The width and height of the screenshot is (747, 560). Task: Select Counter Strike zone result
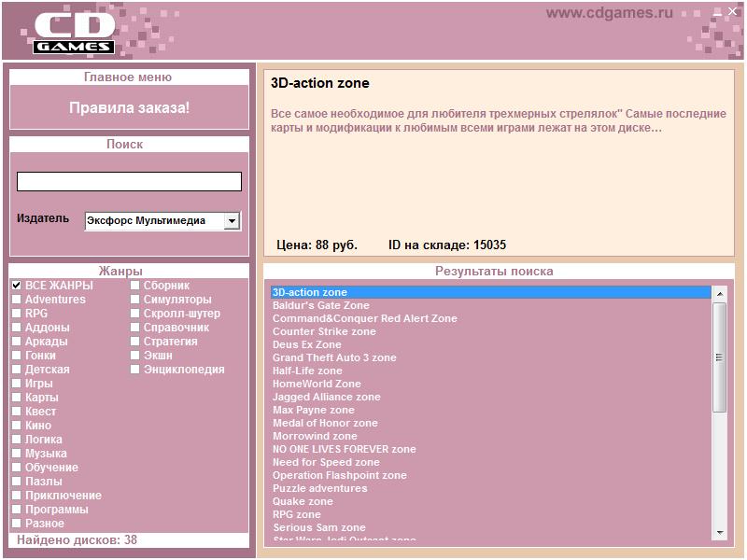tap(491, 331)
